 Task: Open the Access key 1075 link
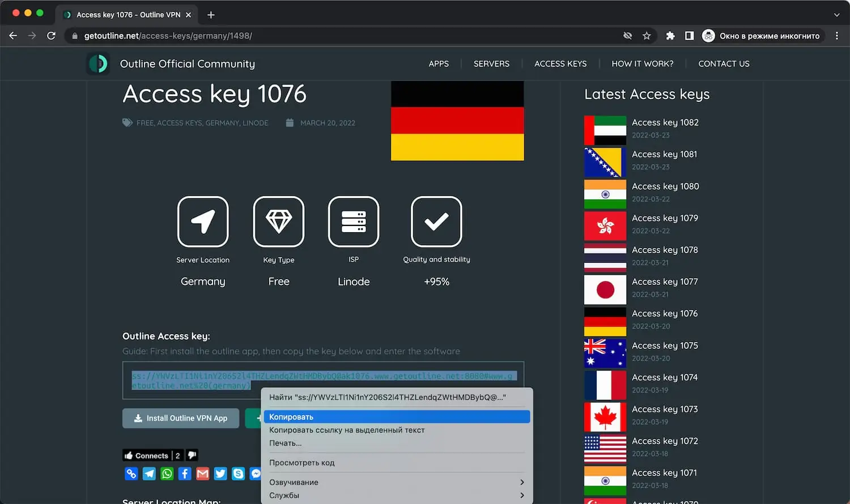coord(665,345)
